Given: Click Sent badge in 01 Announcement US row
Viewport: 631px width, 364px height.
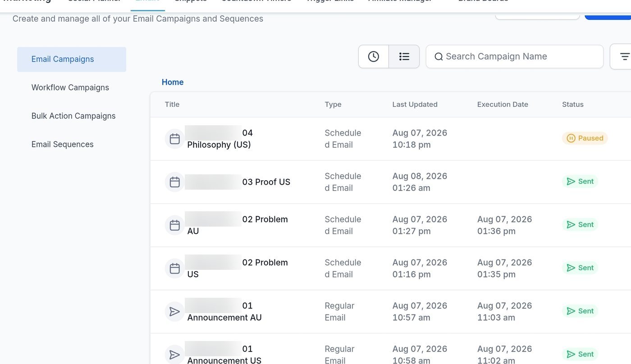Looking at the screenshot, I should (x=580, y=355).
